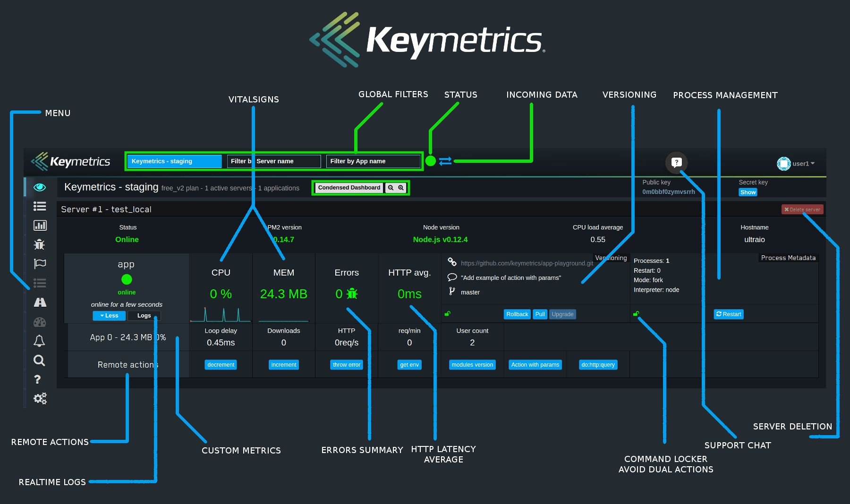Run the do:http:query remote action
The image size is (850, 504).
click(x=598, y=365)
